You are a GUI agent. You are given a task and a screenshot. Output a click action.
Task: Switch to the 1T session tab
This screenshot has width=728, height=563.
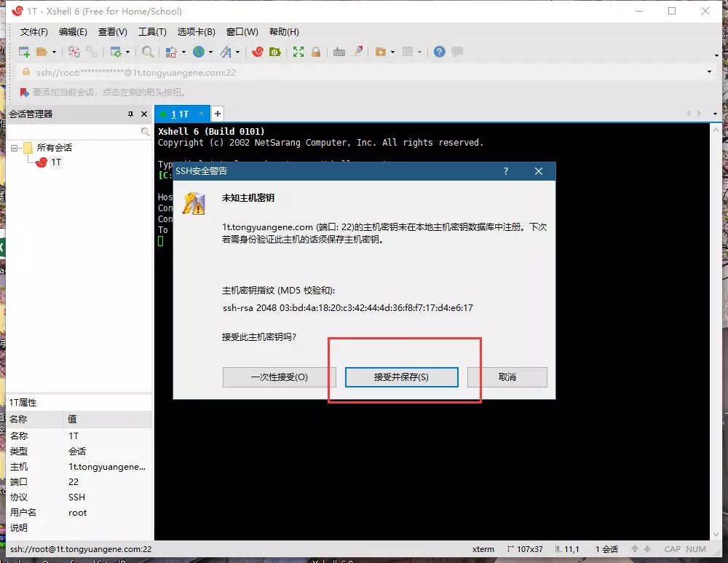pos(181,114)
